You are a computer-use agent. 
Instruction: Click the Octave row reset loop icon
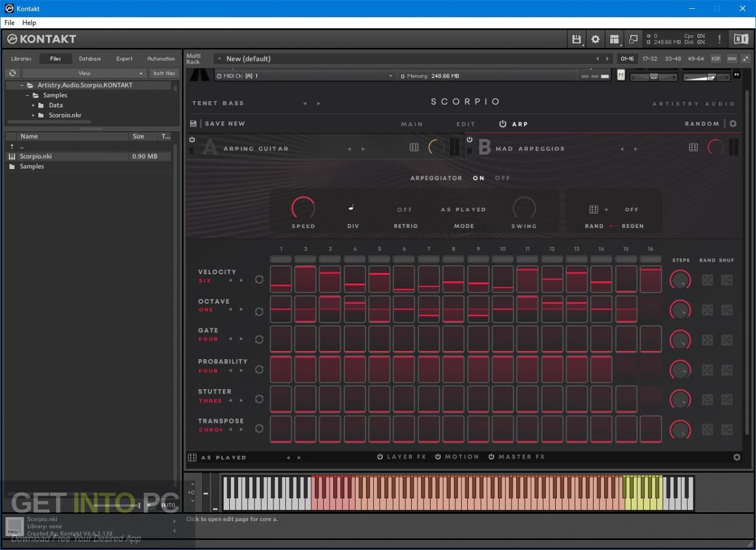pos(259,311)
